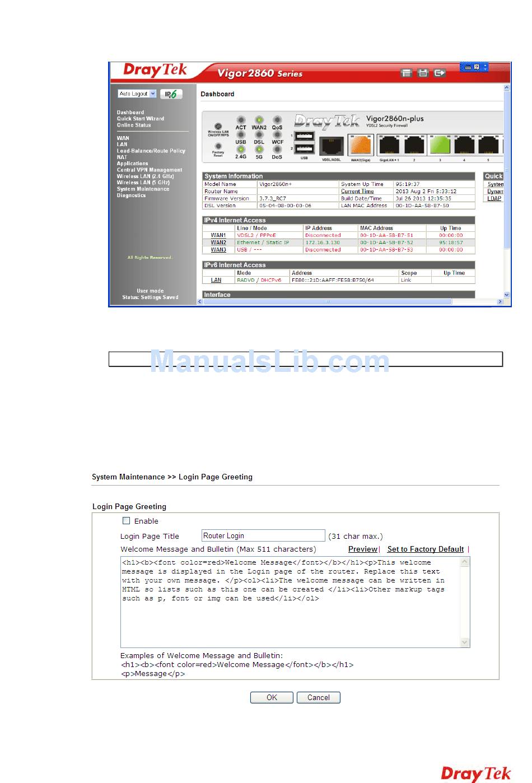Image resolution: width=532 pixels, height=783 pixels.
Task: Click the green GigaLAN port 3
Action: (440, 145)
